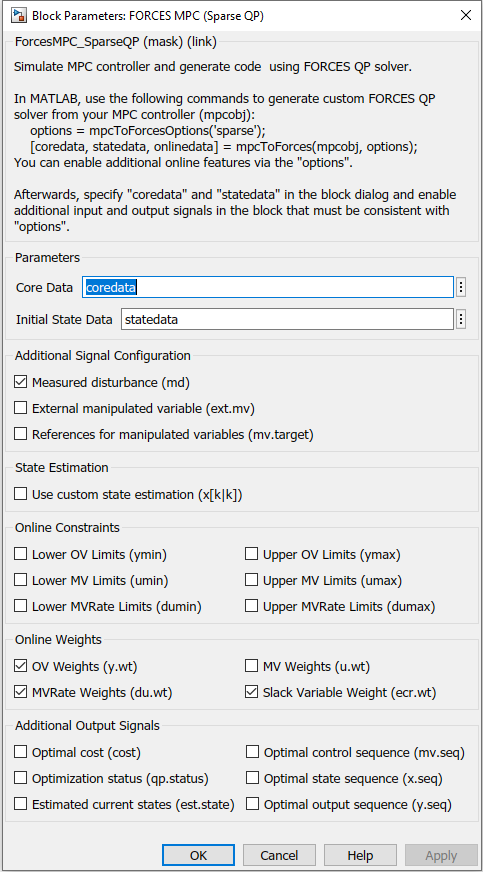Close the Block Parameters dialog

(465, 15)
